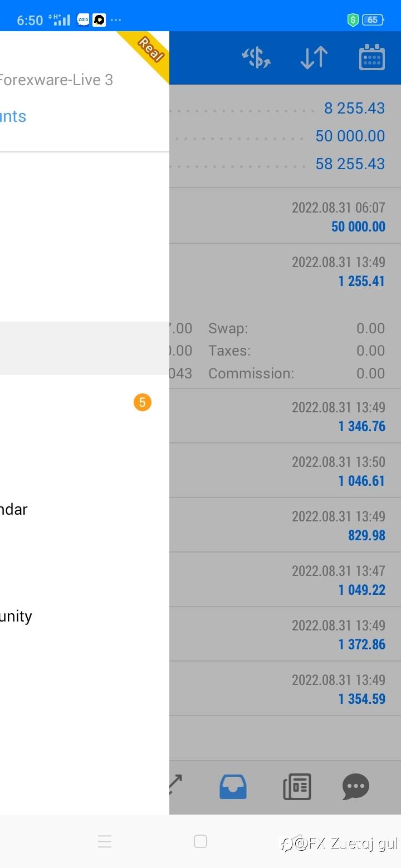Open the 50 000.00 entry from 06:07
This screenshot has height=868, width=401.
tap(284, 216)
